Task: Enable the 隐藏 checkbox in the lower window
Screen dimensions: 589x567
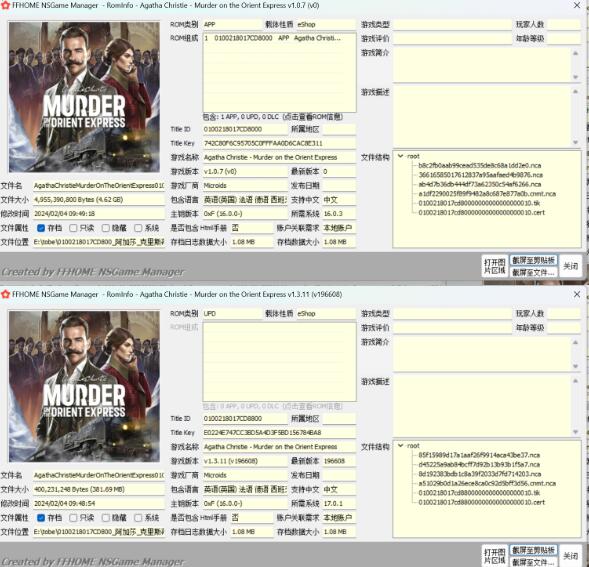Action: 106,518
